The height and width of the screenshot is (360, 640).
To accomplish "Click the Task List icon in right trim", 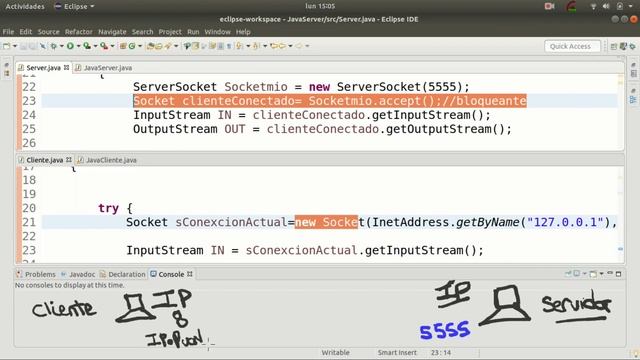I will tap(633, 74).
